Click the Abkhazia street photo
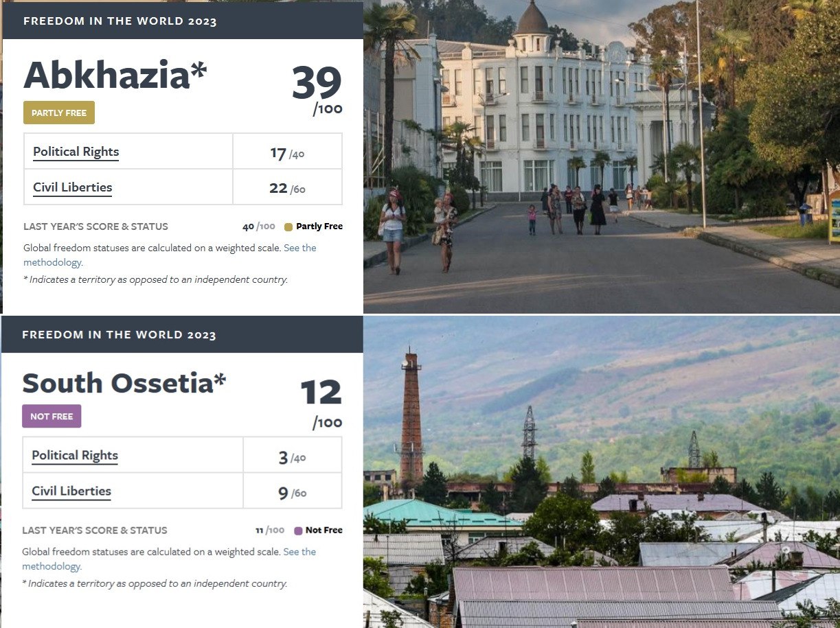Image resolution: width=840 pixels, height=628 pixels. tap(602, 156)
